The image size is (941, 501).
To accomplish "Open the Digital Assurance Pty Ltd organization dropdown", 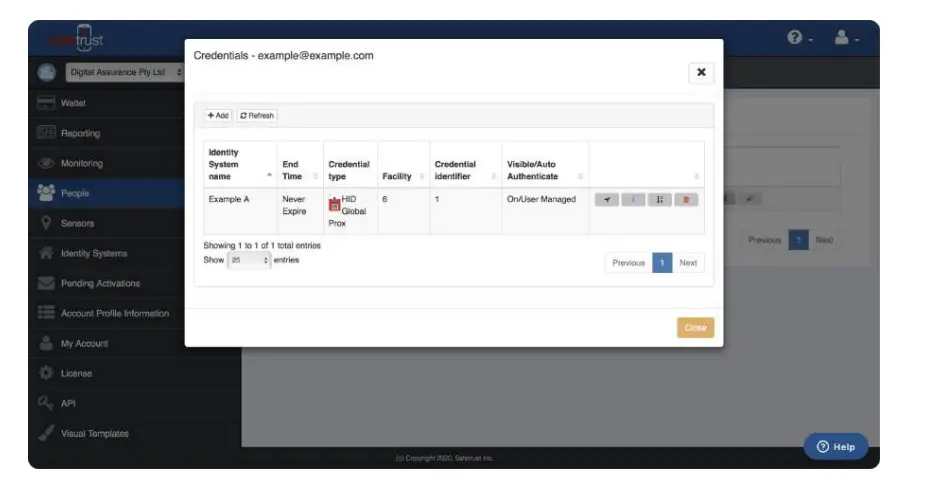I will click(x=125, y=72).
